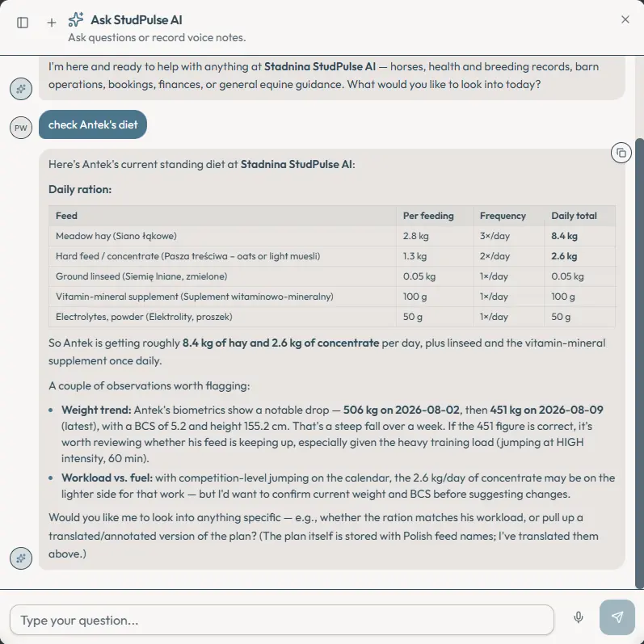This screenshot has height=644, width=644.
Task: Click the '2×/day' frequency value
Action: point(495,256)
